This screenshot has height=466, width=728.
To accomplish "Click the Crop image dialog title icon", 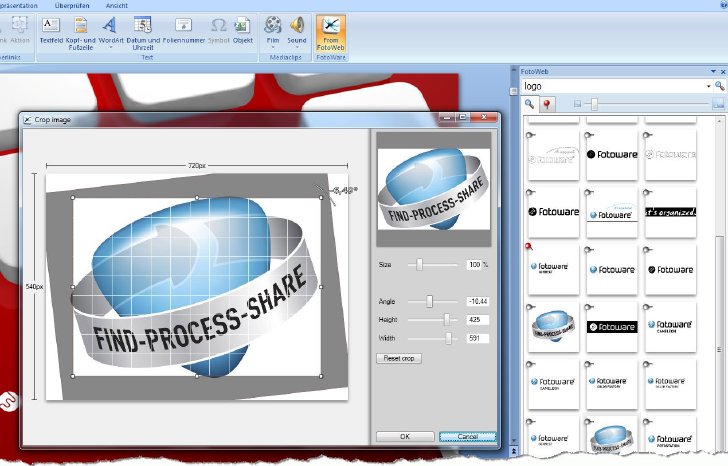I will click(x=27, y=120).
